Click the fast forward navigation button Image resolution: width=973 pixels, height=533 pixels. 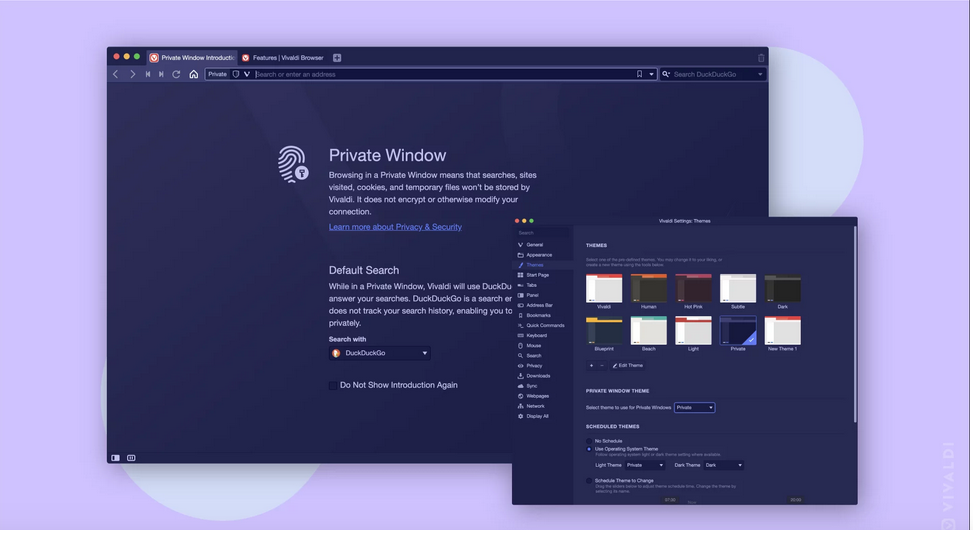(161, 74)
